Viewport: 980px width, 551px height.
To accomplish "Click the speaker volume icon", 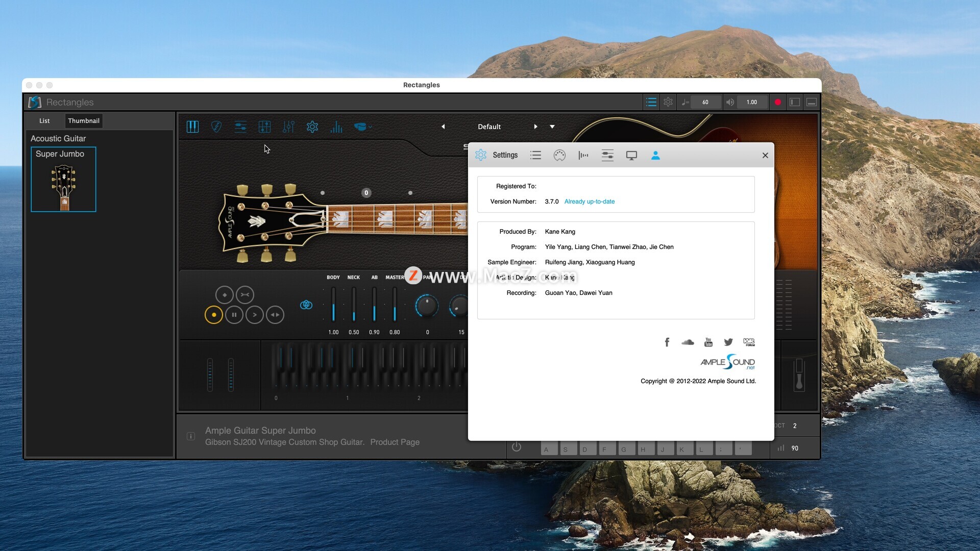I will pos(730,102).
